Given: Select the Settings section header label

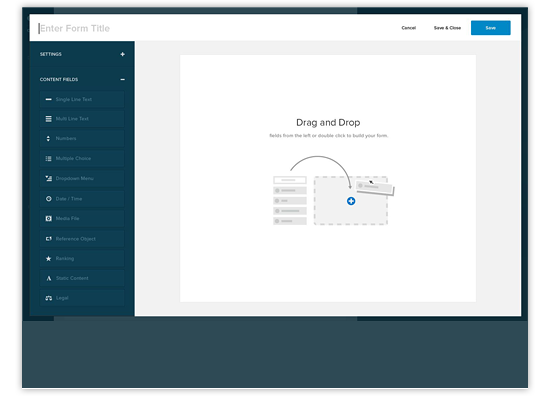Looking at the screenshot, I should pyautogui.click(x=51, y=54).
